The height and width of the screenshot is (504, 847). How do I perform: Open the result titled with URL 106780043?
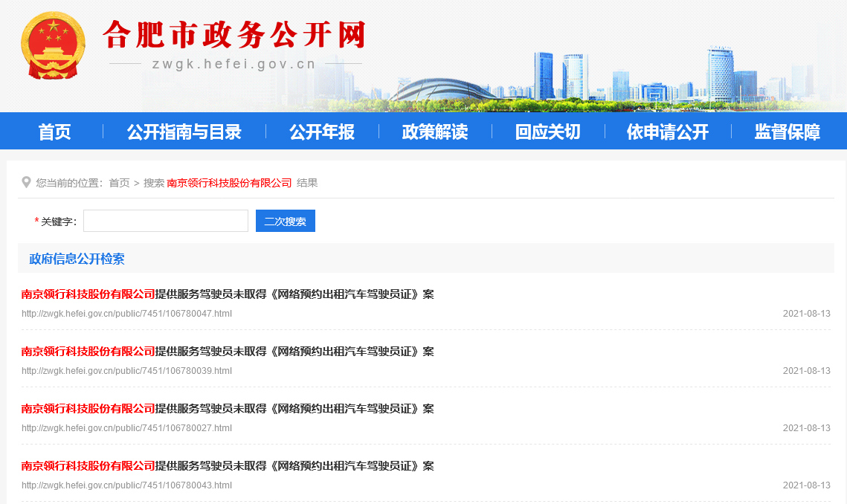click(228, 466)
